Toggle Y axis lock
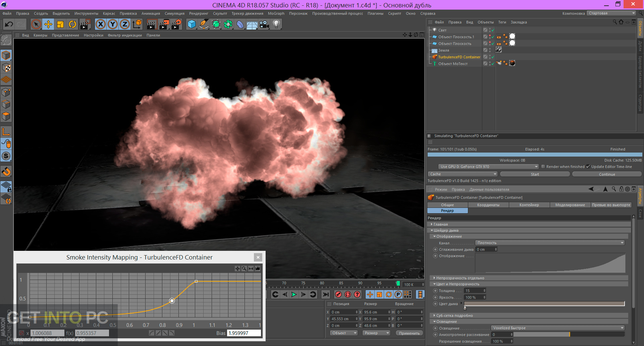Viewport: 644px width, 346px height. tap(113, 24)
